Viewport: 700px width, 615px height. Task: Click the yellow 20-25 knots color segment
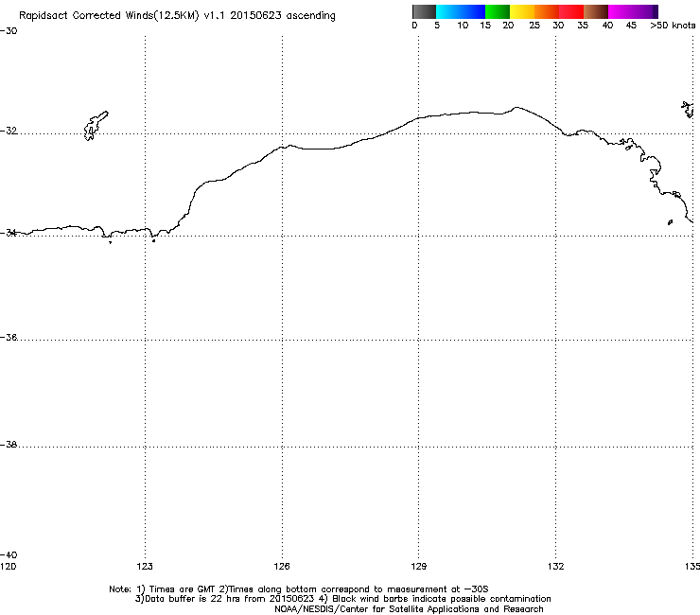pyautogui.click(x=522, y=11)
